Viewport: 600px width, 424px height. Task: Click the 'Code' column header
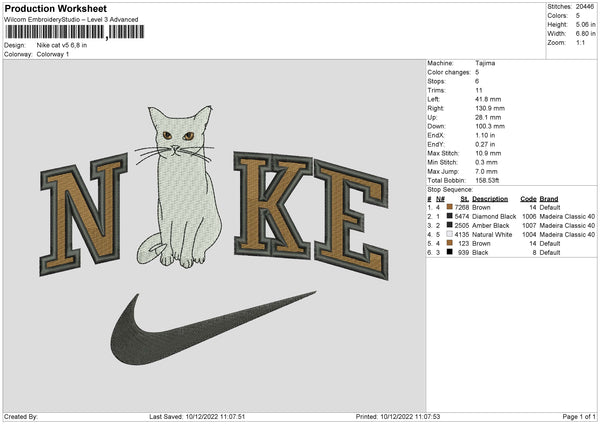[x=528, y=199]
